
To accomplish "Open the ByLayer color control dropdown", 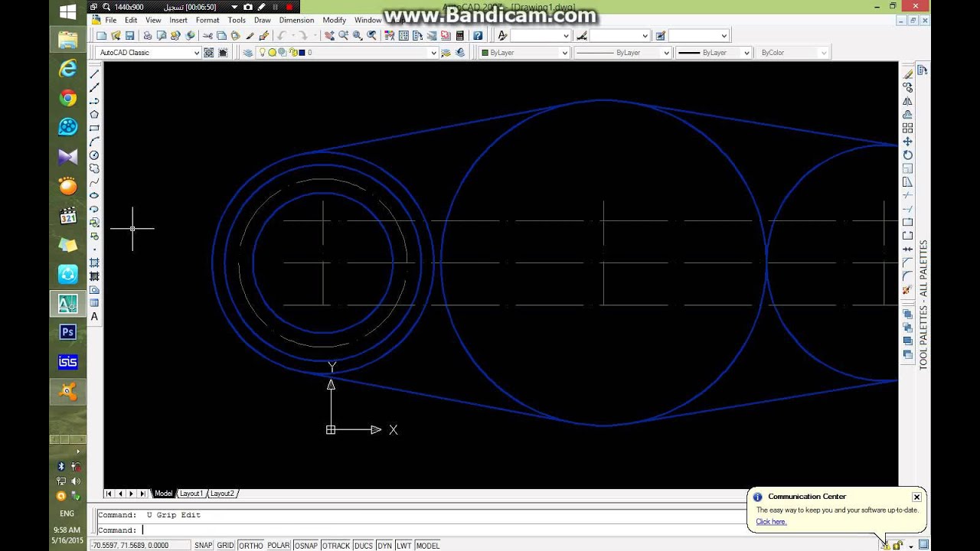I will coord(565,53).
